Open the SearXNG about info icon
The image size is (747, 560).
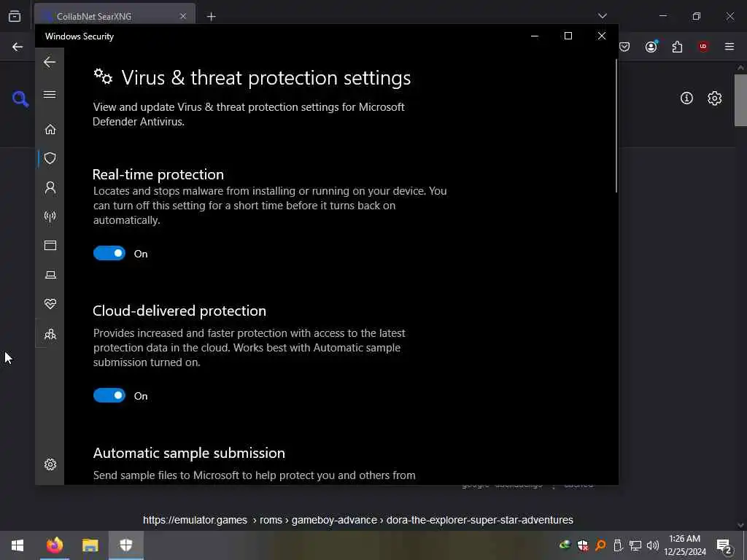coord(686,98)
